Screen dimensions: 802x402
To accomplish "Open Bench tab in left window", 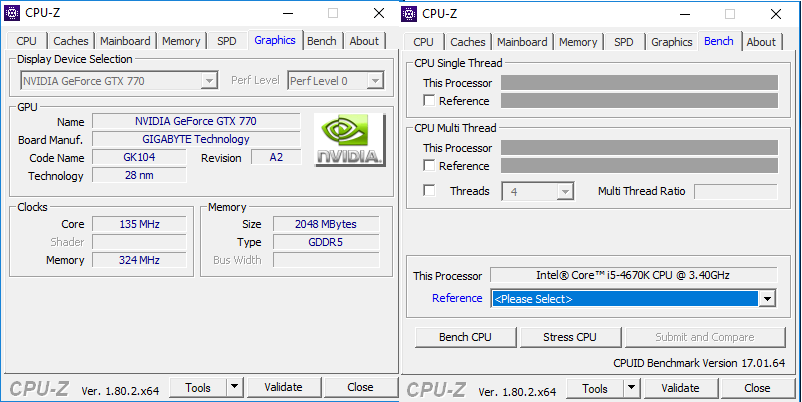I will click(322, 41).
